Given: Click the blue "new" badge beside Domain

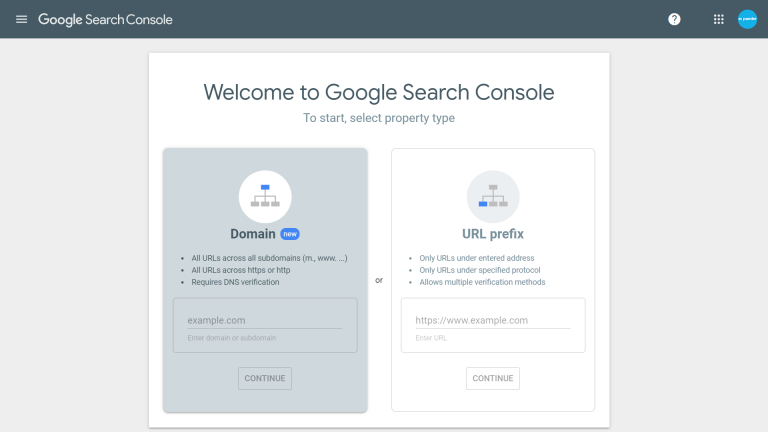Looking at the screenshot, I should click(x=290, y=234).
